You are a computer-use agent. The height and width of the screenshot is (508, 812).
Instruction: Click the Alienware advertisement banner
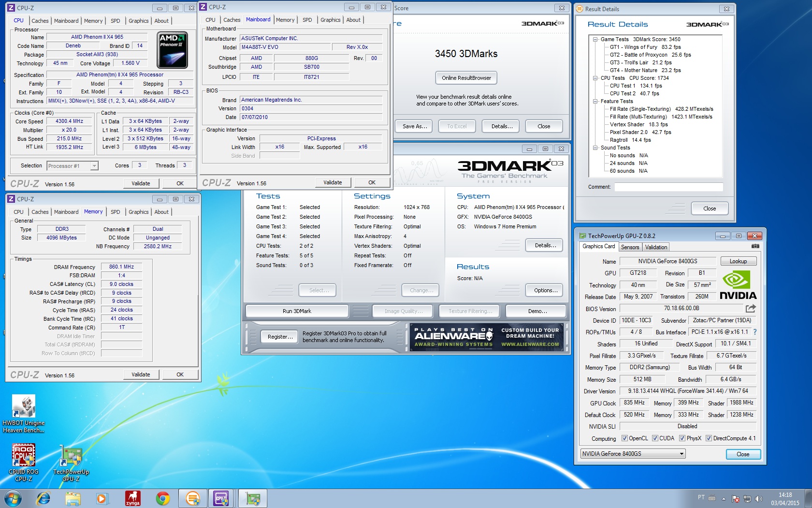(487, 337)
